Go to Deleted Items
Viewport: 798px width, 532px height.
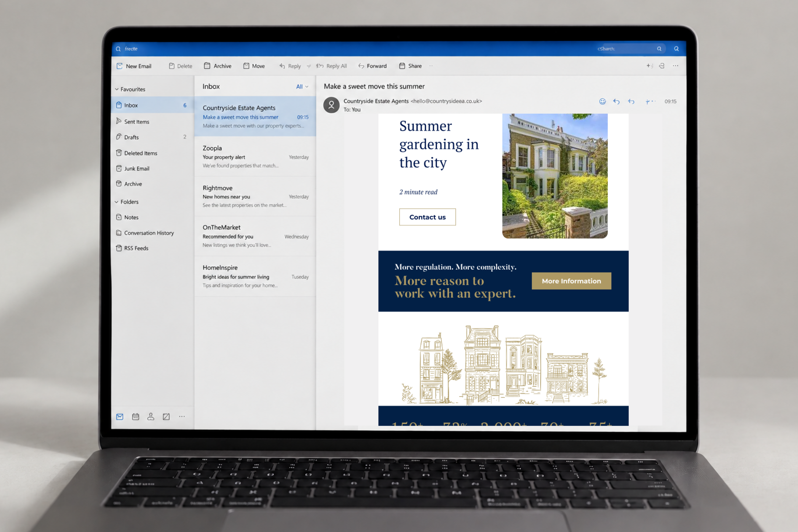pyautogui.click(x=153, y=153)
